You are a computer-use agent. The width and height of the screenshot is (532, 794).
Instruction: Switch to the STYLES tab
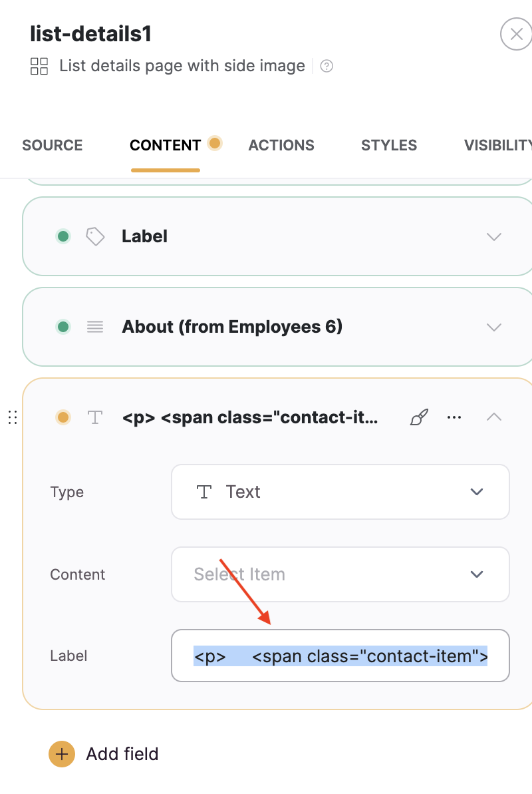(389, 145)
